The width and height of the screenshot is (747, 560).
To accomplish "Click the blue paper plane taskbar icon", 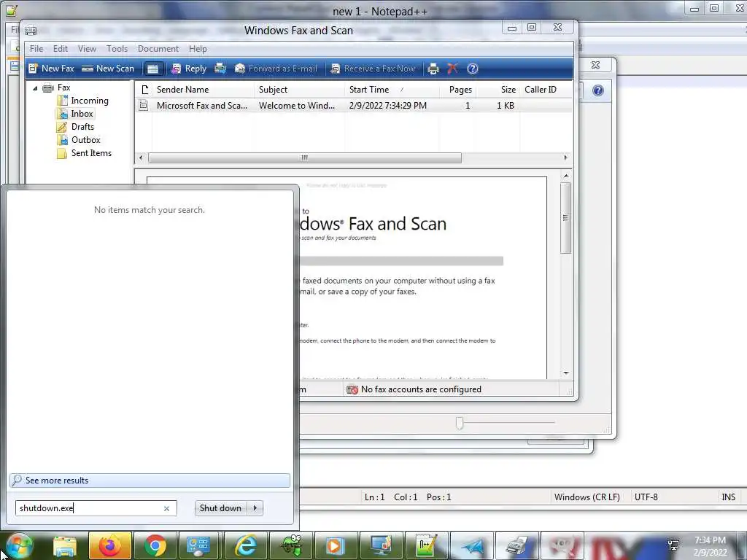I will [x=472, y=546].
